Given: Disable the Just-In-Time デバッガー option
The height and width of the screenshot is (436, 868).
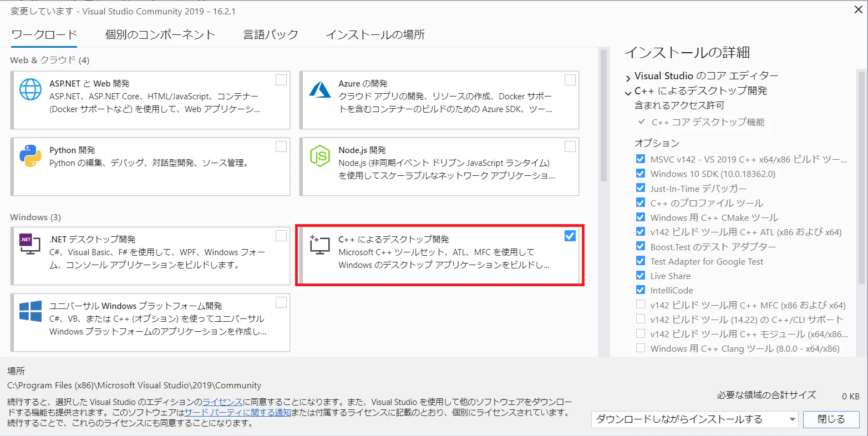Looking at the screenshot, I should [x=641, y=188].
